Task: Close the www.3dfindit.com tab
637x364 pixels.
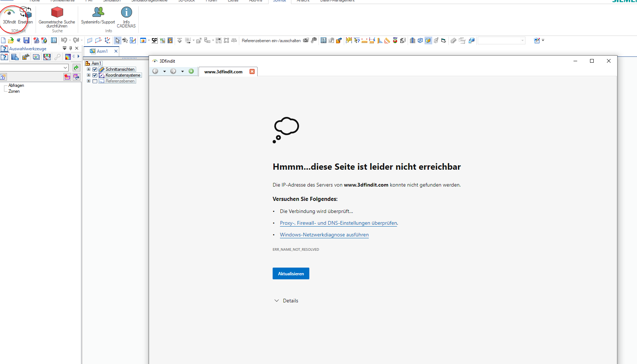Action: pos(252,71)
